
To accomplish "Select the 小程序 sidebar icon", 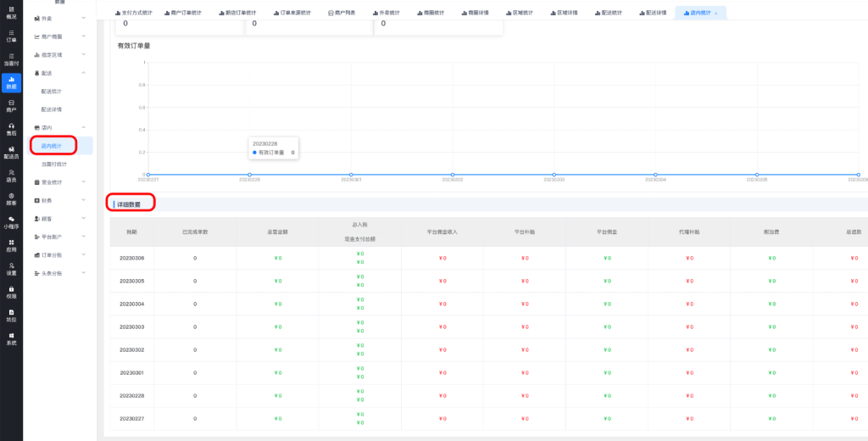I will pos(11,222).
